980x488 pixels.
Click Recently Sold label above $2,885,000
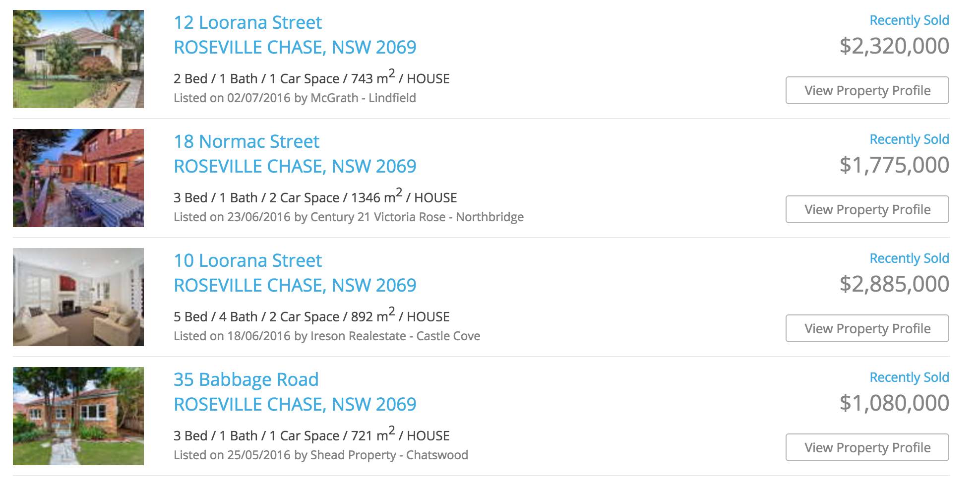coord(909,258)
